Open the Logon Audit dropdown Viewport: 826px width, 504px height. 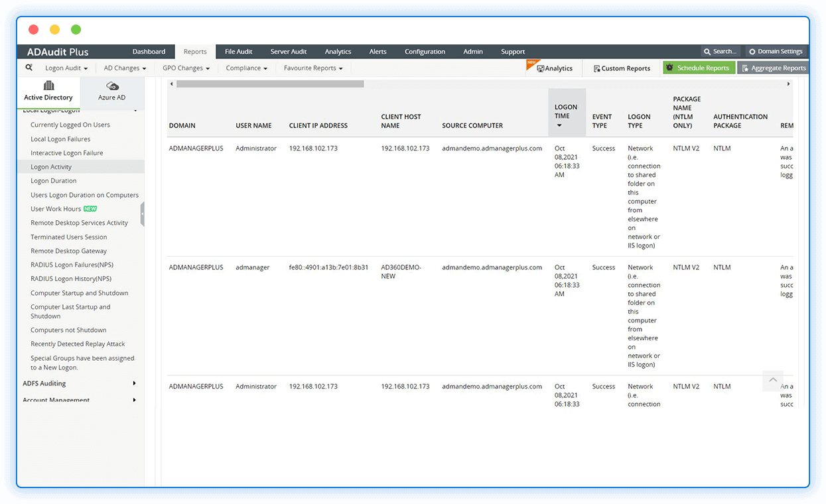coord(66,68)
